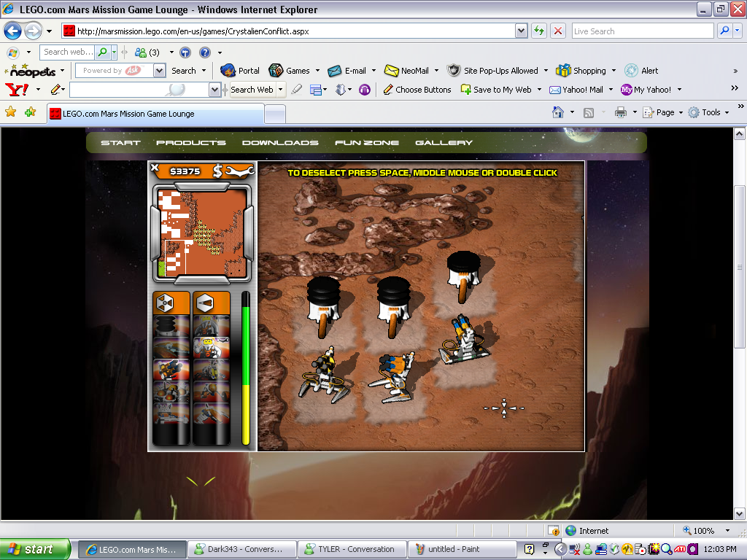Screen dimensions: 747x560
Task: Switch to the untitled - Paint taskbar window
Action: coord(462,549)
